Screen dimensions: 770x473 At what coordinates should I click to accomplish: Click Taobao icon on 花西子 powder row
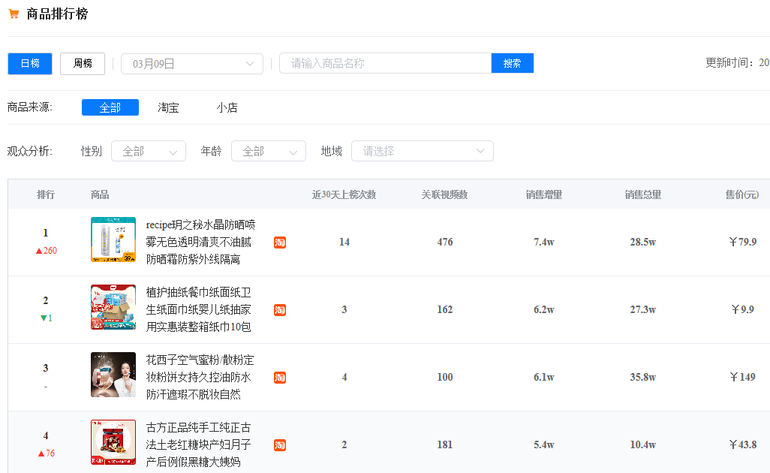coord(280,377)
